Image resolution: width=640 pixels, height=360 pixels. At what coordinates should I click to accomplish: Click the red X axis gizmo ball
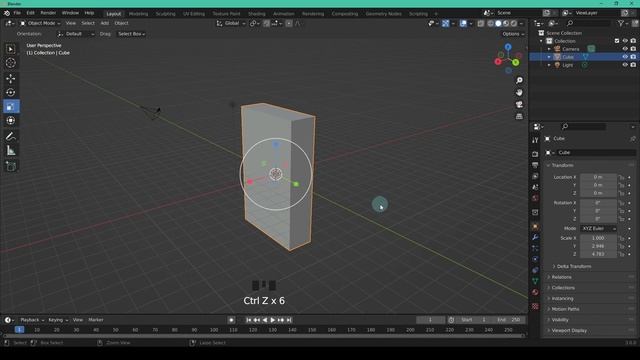(x=498, y=62)
